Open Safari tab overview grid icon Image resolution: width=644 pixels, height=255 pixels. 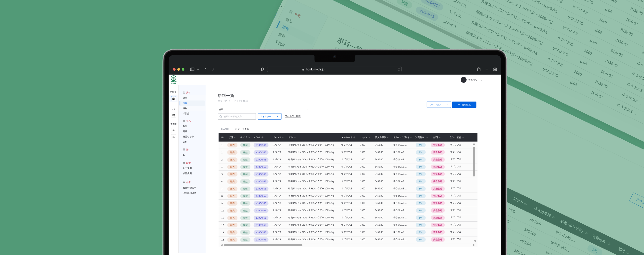495,69
